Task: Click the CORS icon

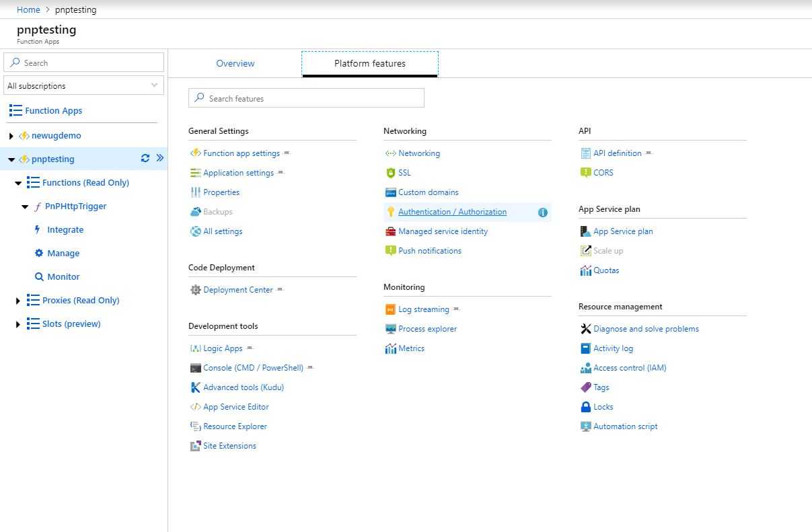Action: pos(586,173)
